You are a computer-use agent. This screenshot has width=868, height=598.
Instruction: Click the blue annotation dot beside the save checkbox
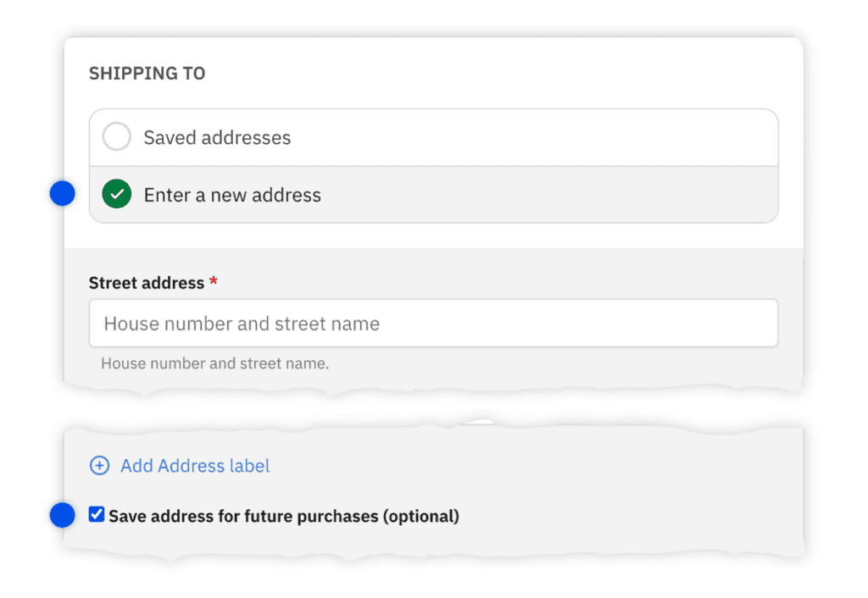pyautogui.click(x=62, y=515)
